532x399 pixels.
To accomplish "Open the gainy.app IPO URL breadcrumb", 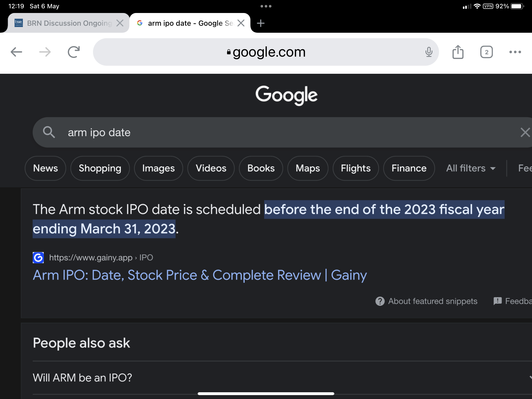I will coord(101,258).
